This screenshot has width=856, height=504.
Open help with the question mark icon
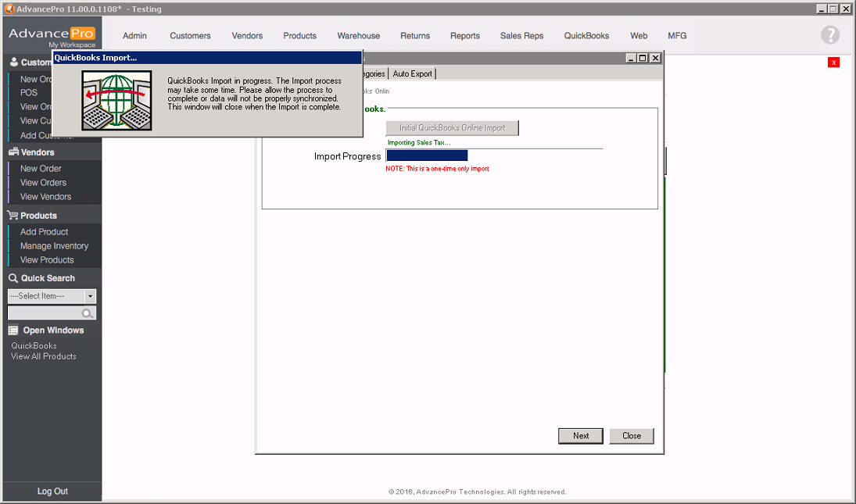[829, 35]
